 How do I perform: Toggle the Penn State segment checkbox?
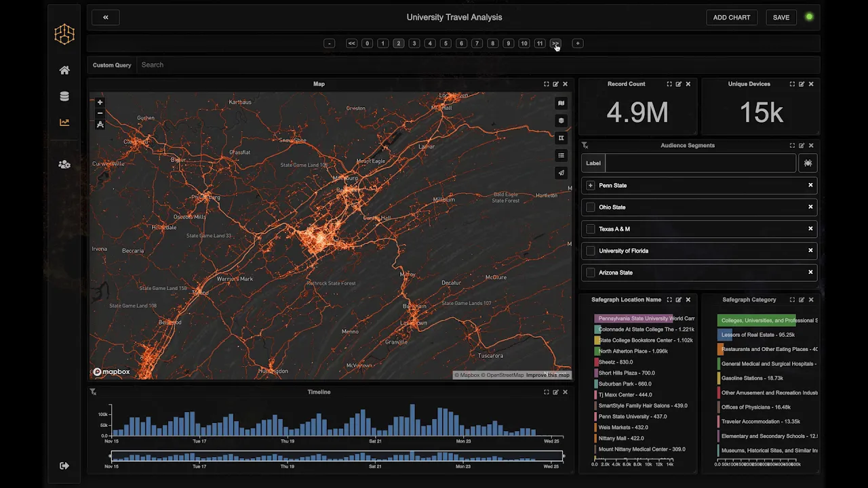click(x=591, y=186)
